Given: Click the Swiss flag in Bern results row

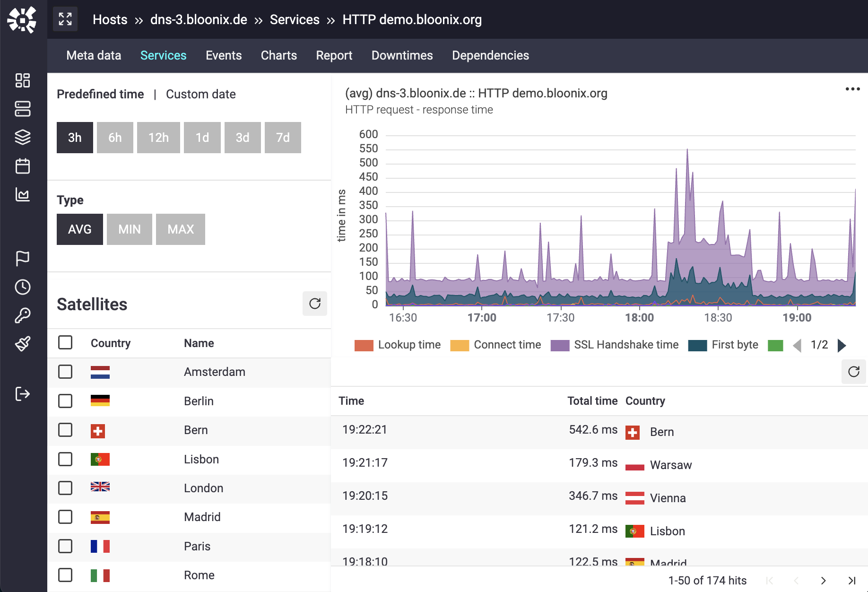Looking at the screenshot, I should [633, 433].
